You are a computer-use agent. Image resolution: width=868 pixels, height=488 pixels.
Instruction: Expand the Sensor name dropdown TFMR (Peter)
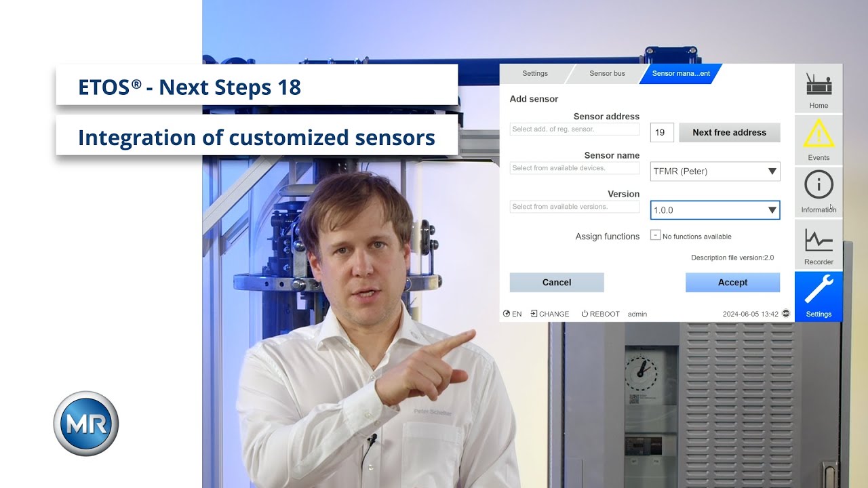pos(715,171)
